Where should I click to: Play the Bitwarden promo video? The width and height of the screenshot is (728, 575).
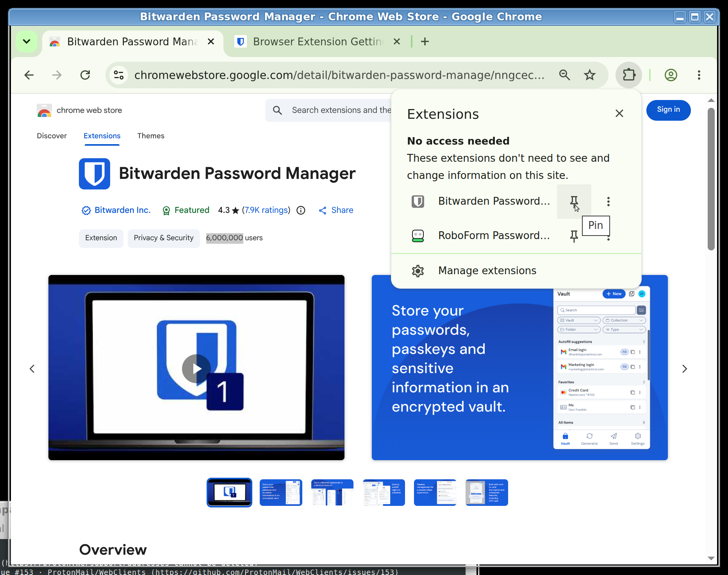[x=196, y=368]
